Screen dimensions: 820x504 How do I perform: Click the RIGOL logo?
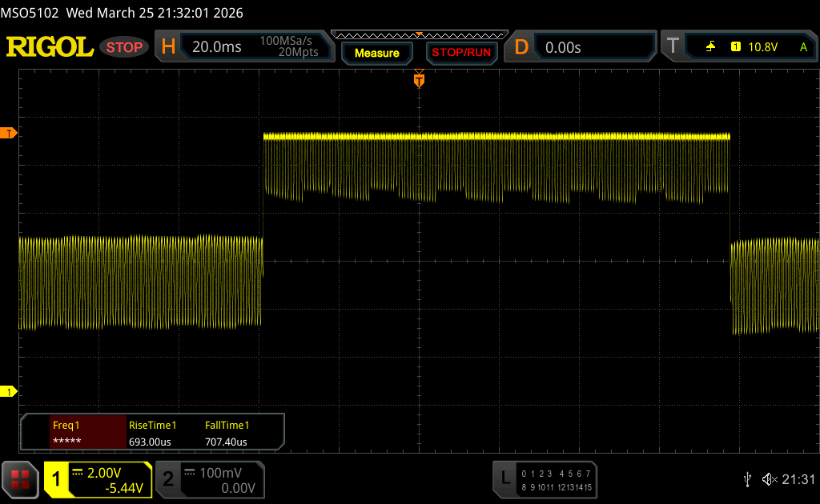point(50,47)
